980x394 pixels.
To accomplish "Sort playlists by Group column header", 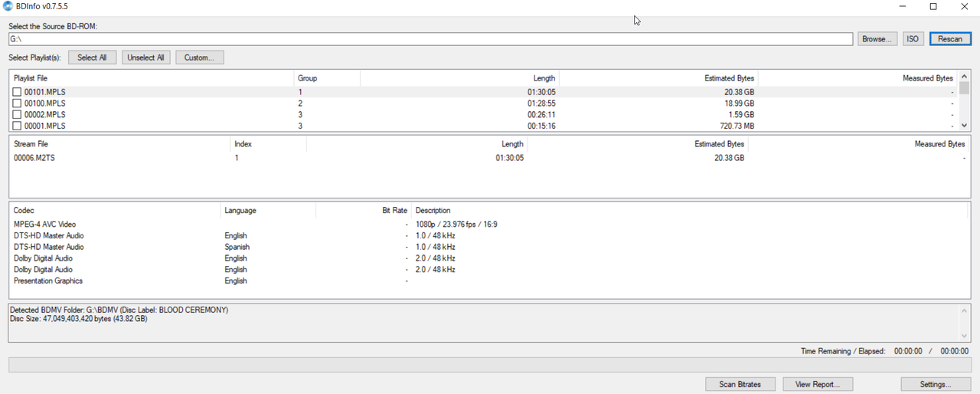I will pos(327,78).
